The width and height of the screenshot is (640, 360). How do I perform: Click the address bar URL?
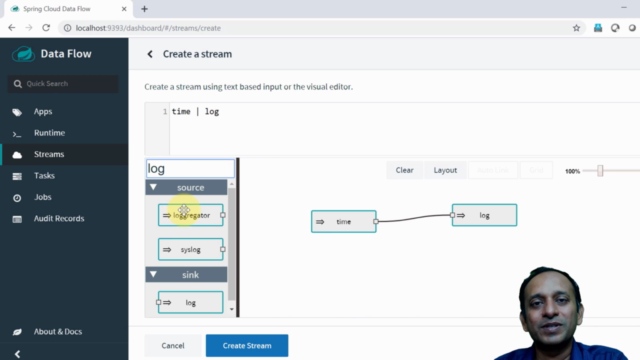(x=148, y=28)
